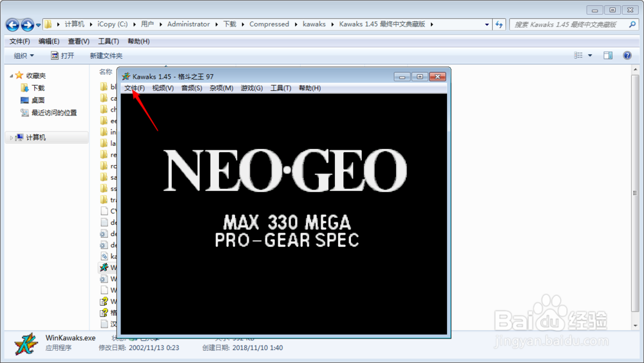Refresh the Explorer folder view
This screenshot has height=363, width=644.
499,25
